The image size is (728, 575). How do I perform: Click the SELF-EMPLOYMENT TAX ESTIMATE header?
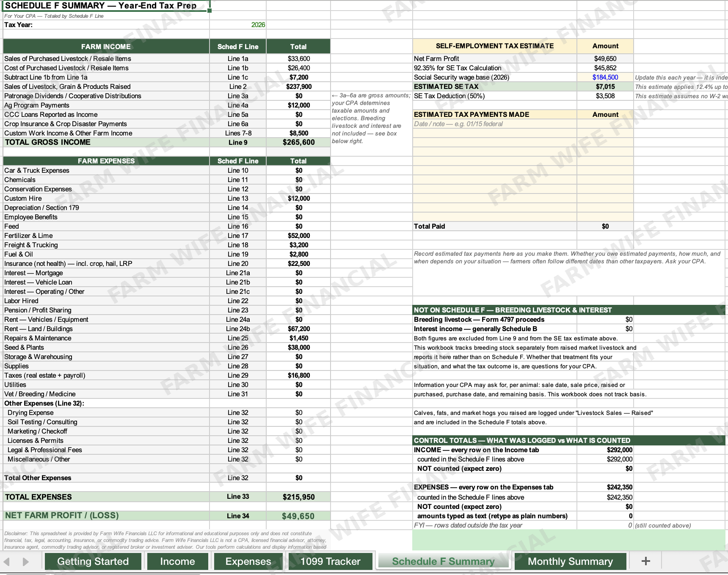click(x=495, y=46)
